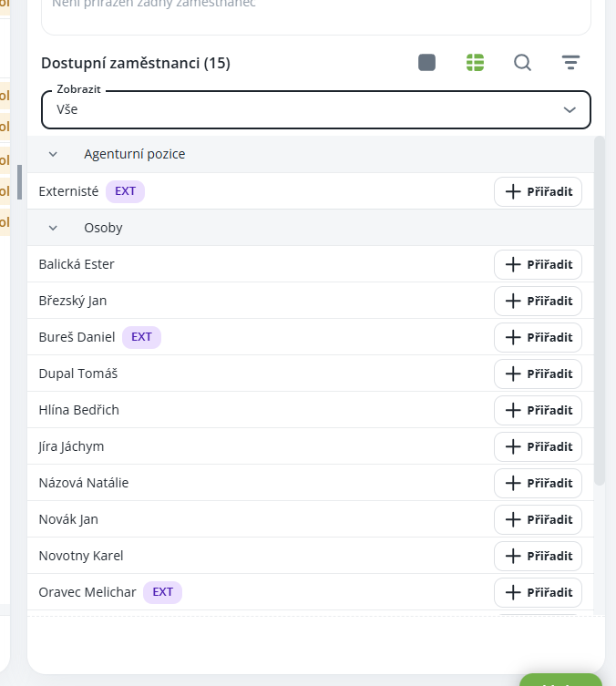Image resolution: width=616 pixels, height=686 pixels.
Task: Assign Březský Jan with Přiřadit button
Action: point(538,301)
